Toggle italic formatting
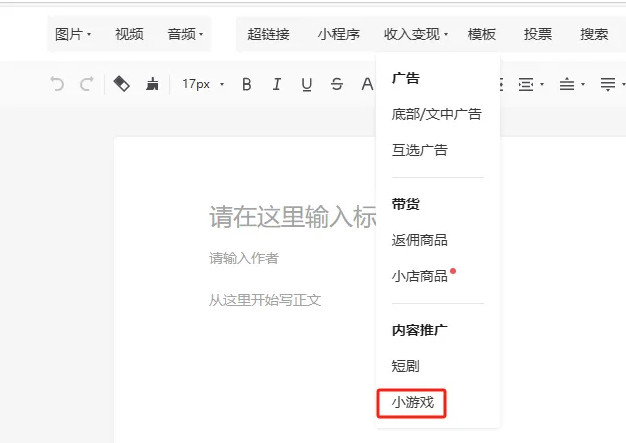Viewport: 626px width, 443px height. click(x=276, y=84)
